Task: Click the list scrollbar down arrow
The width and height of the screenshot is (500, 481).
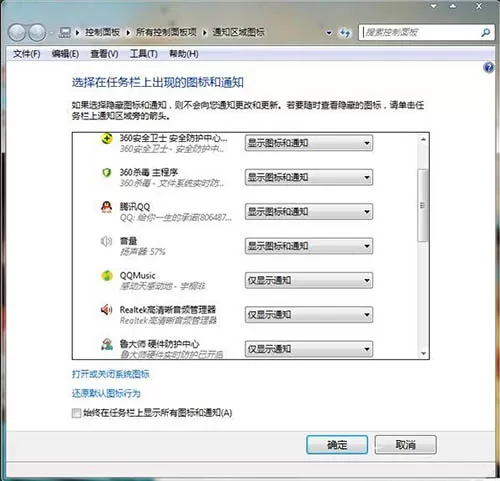Action: 423,353
